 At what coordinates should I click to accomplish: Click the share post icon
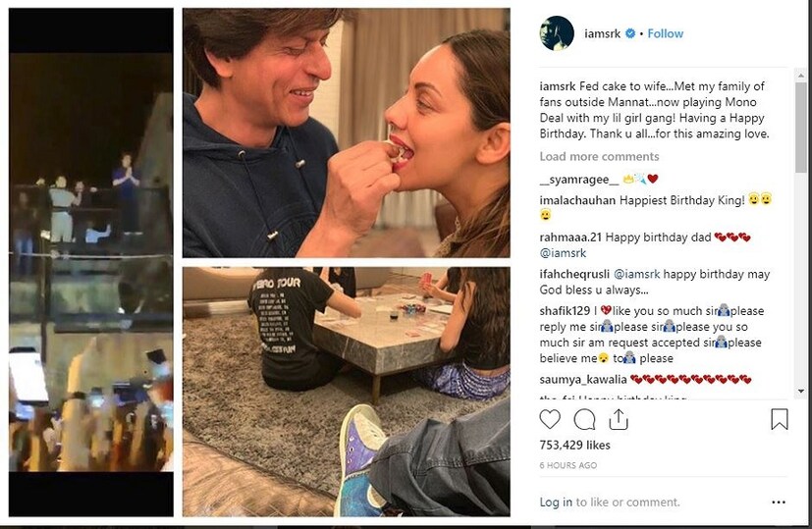point(619,419)
